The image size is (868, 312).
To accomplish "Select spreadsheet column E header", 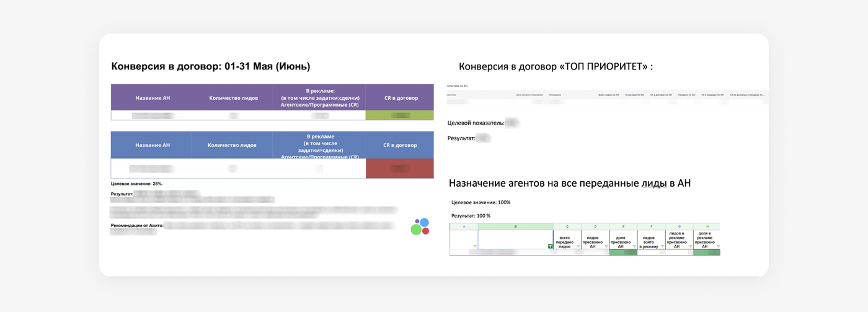I will point(623,226).
